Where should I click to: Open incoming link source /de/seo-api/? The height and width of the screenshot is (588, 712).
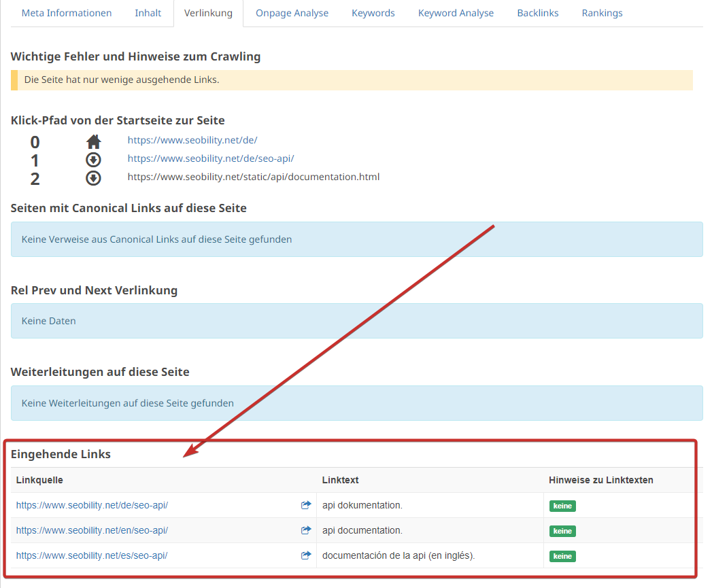click(x=92, y=505)
